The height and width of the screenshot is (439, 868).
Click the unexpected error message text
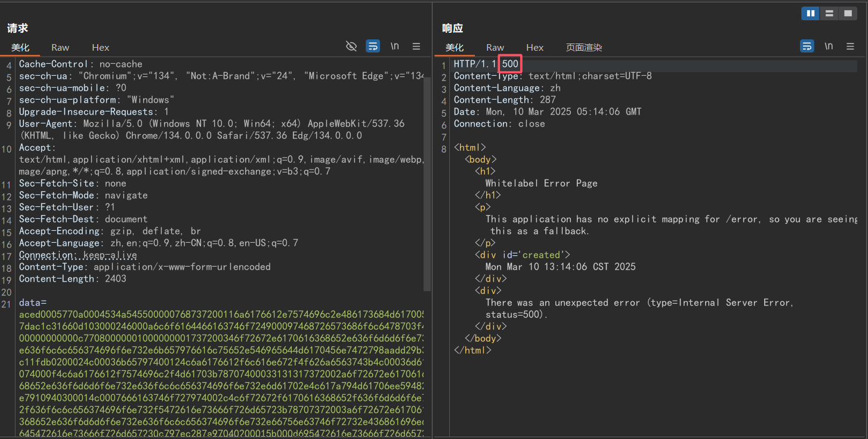(640, 308)
